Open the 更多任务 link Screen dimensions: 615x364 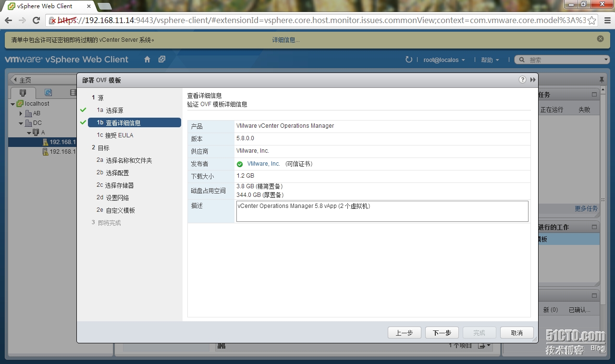coord(586,208)
